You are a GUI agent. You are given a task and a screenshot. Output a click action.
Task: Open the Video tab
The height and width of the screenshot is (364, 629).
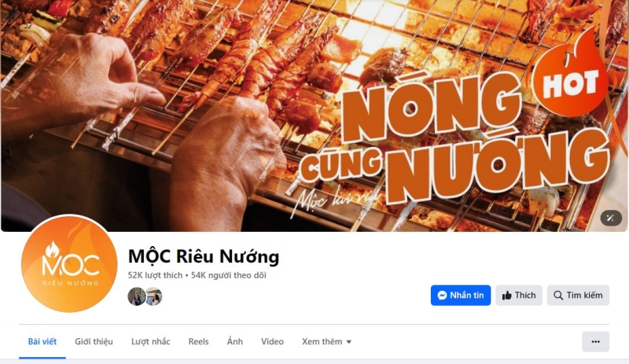pyautogui.click(x=272, y=341)
